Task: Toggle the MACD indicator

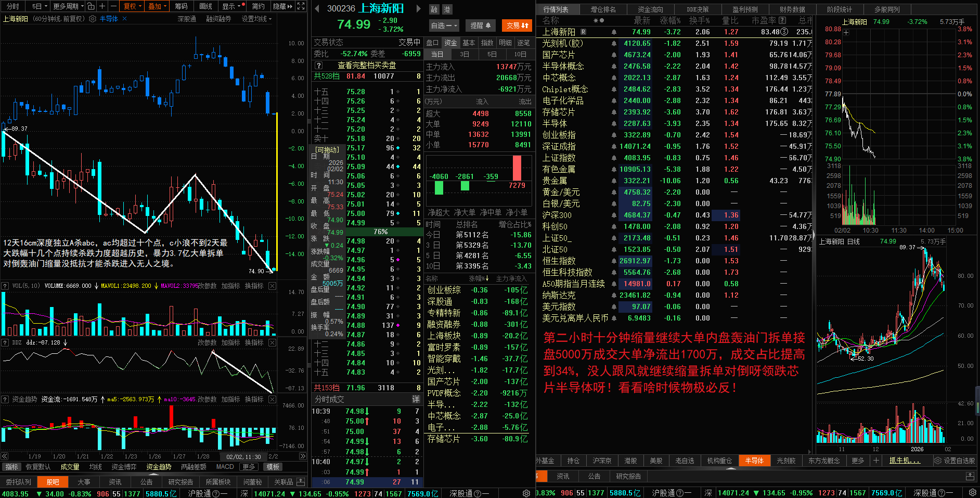Action: pyautogui.click(x=225, y=467)
